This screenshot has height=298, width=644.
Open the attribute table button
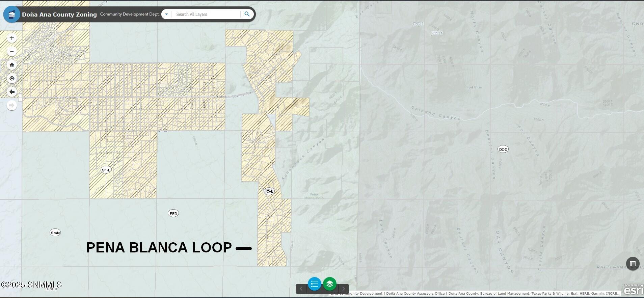633,264
